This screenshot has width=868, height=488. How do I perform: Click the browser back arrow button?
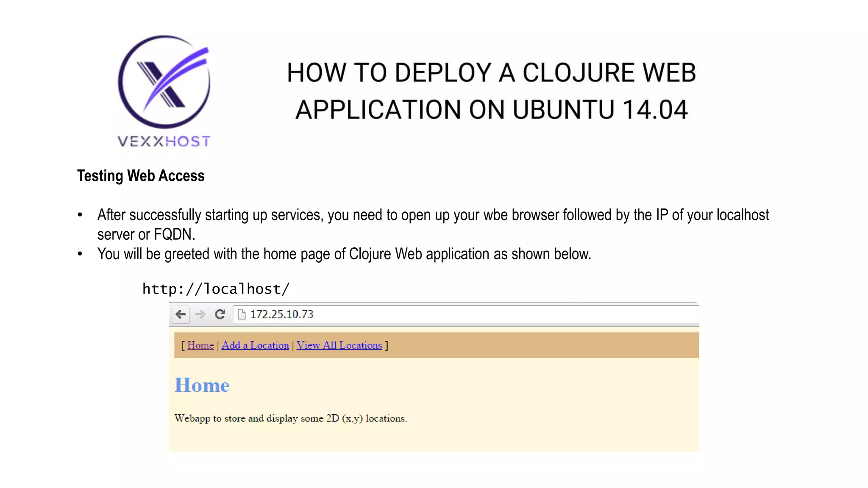[x=181, y=314]
